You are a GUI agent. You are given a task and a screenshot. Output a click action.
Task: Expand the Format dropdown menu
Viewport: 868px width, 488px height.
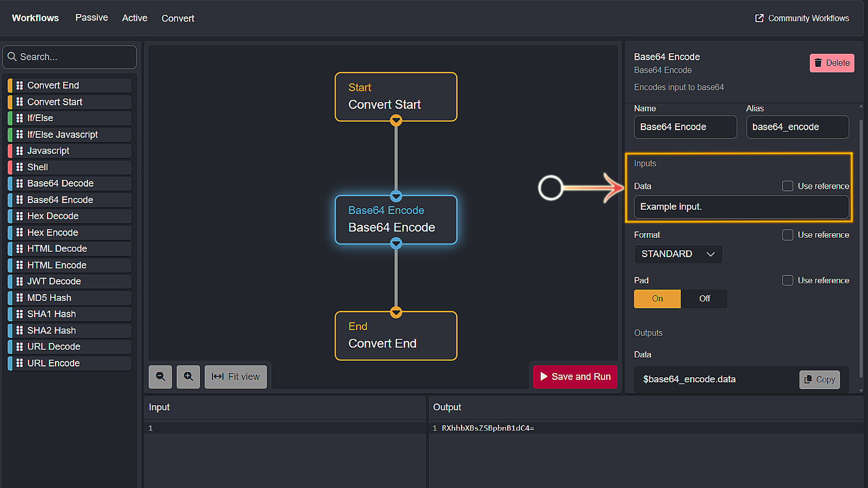tap(677, 254)
